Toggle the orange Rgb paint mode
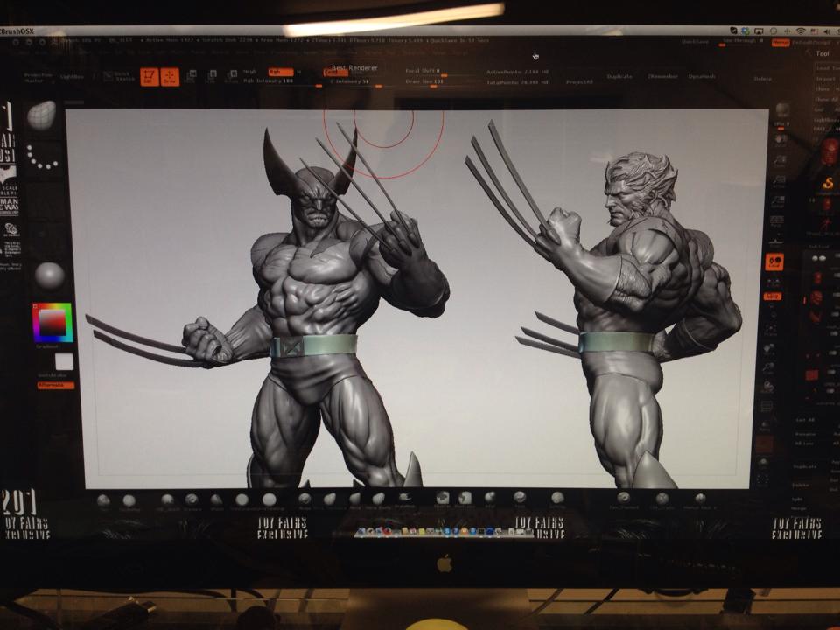840x630 pixels. [x=281, y=72]
